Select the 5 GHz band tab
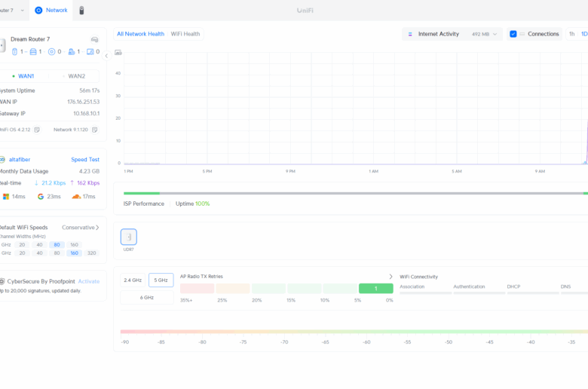The image size is (588, 389). (x=161, y=280)
